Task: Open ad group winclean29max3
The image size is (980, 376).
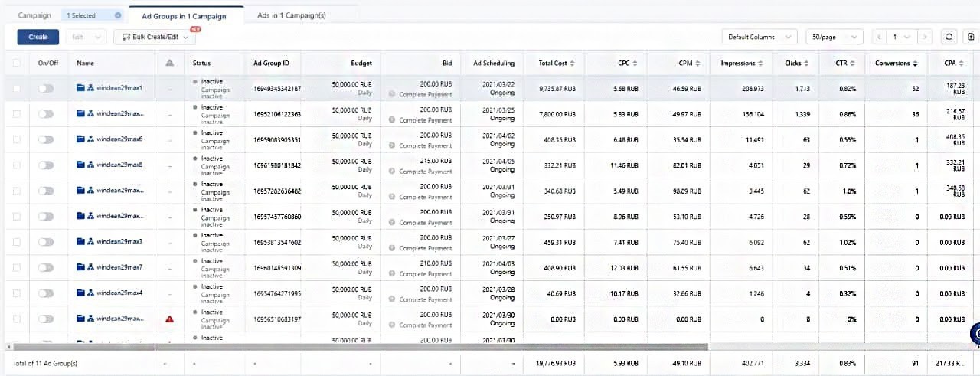Action: click(x=119, y=241)
